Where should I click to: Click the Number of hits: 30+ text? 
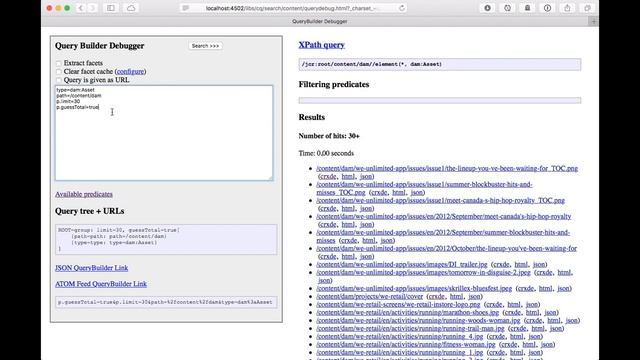(329, 136)
